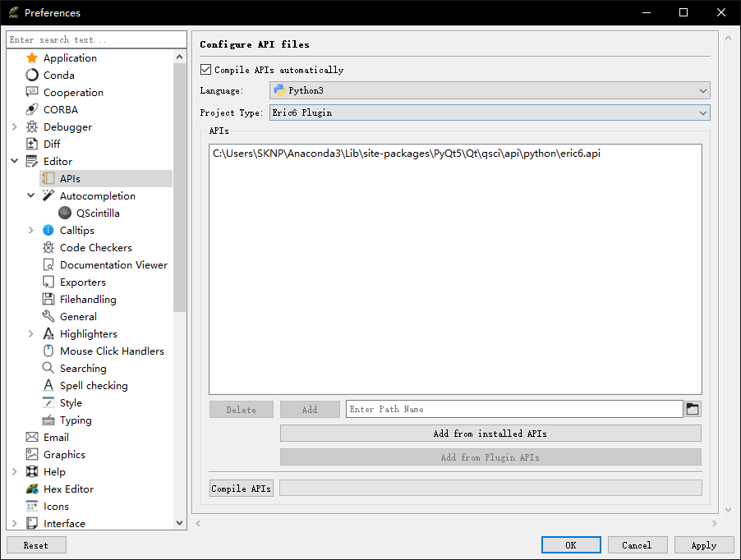Click the Typing keyboard icon
Screen dimensions: 741x560
coord(48,420)
